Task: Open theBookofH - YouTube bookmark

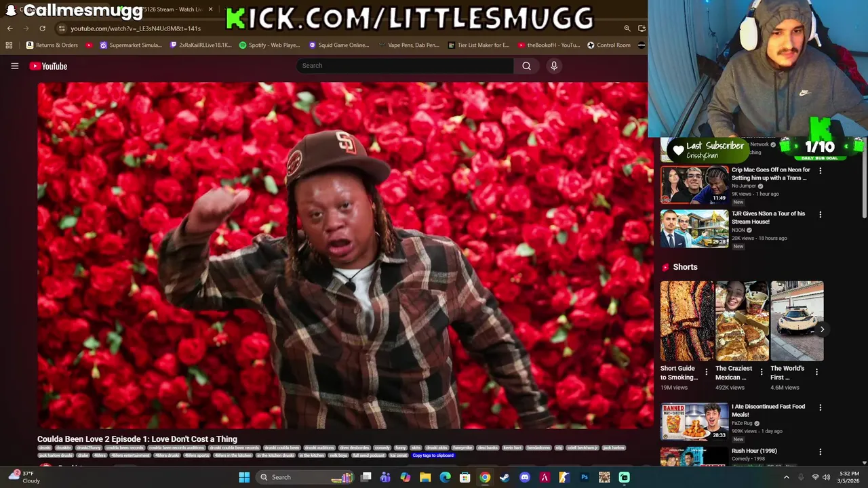Action: click(549, 45)
